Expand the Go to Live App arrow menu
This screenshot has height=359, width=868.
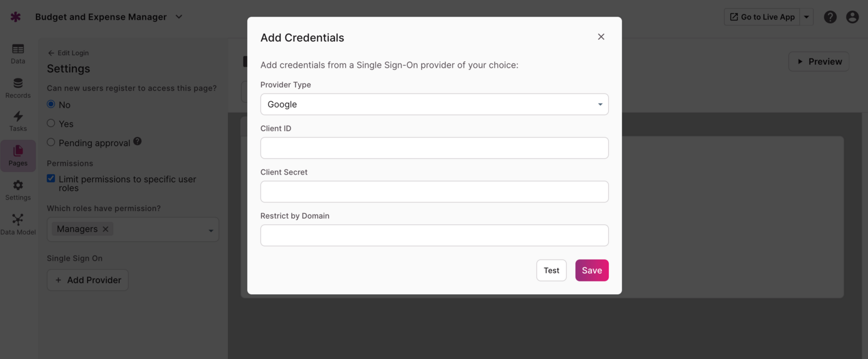[806, 17]
